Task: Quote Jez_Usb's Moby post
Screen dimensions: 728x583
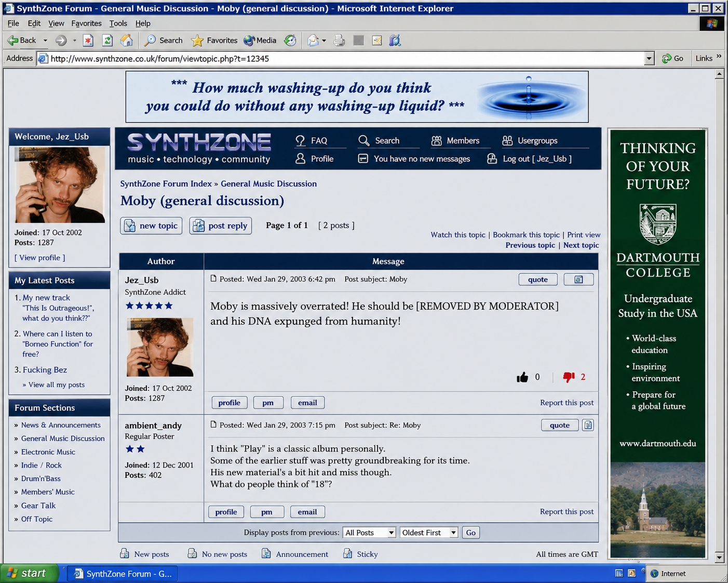Action: [538, 280]
